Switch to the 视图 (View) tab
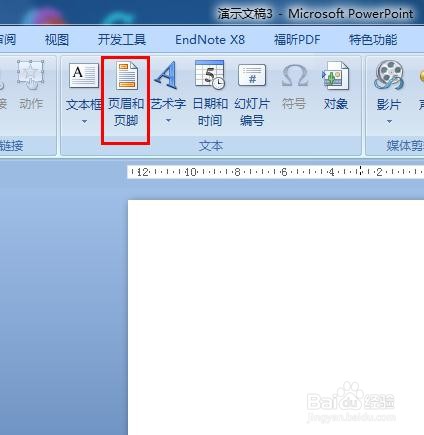This screenshot has height=435, width=424. (x=57, y=40)
